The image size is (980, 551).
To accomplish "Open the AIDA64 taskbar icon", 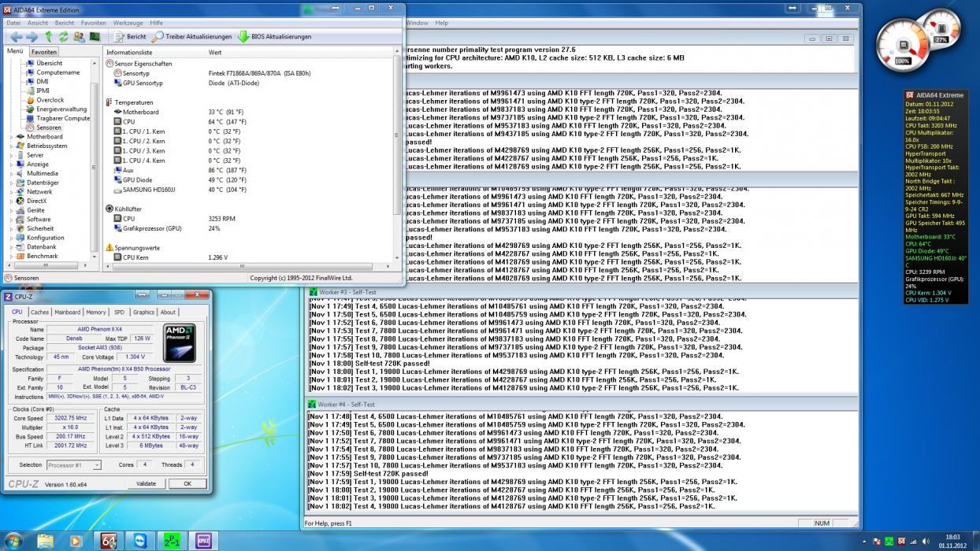I will [x=109, y=541].
